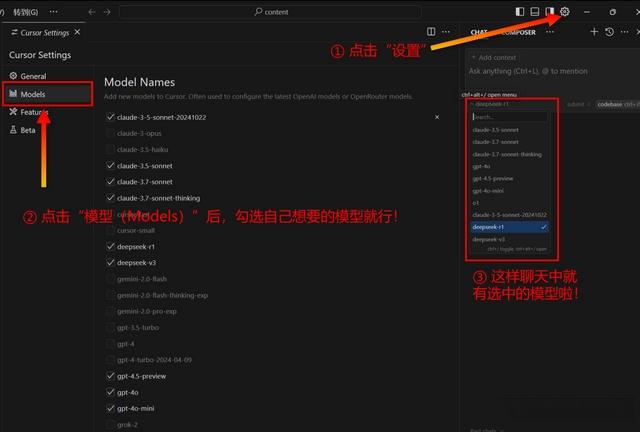The width and height of the screenshot is (640, 432).
Task: Click the split editor icon
Action: [x=431, y=32]
